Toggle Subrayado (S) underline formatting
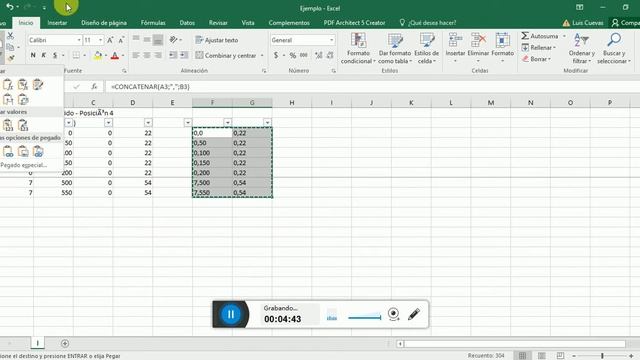The image size is (640, 360). click(x=55, y=55)
